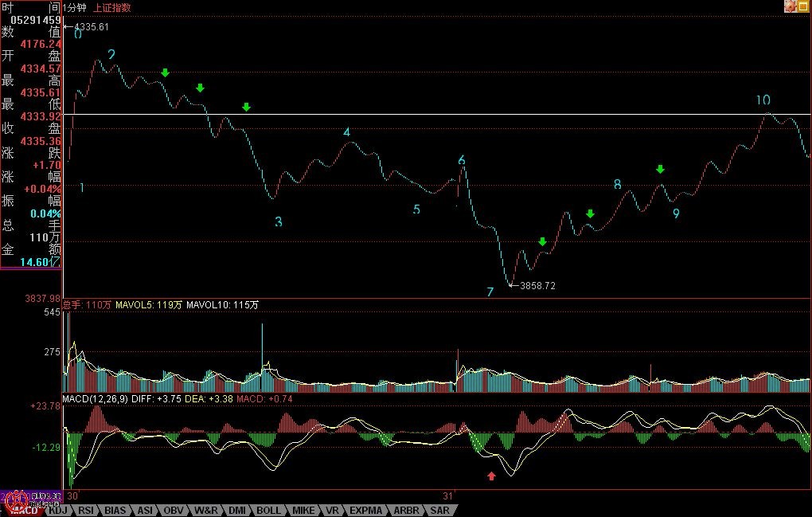Select the W&R indicator tab

pyautogui.click(x=205, y=510)
